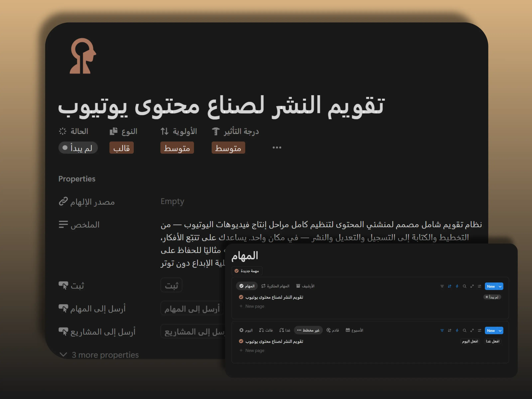Screen dimensions: 532x399
Task: Open the New button dropdown chevron
Action: 500,286
